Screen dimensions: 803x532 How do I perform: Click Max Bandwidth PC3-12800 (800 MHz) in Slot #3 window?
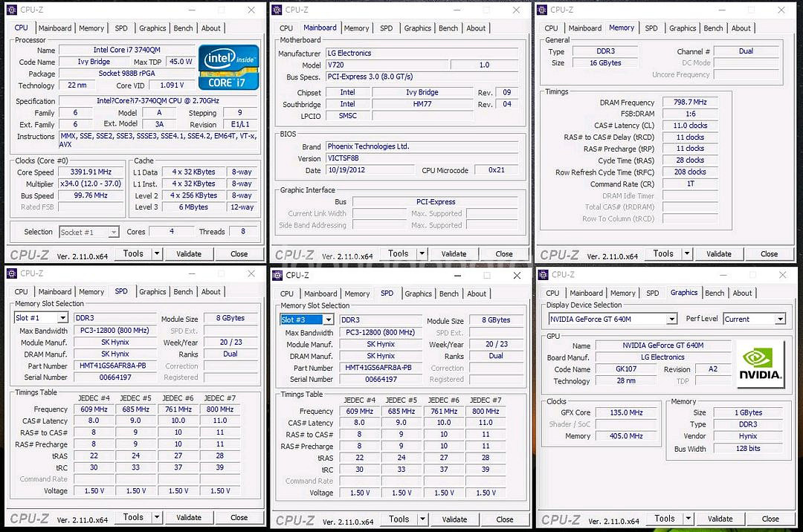381,333
